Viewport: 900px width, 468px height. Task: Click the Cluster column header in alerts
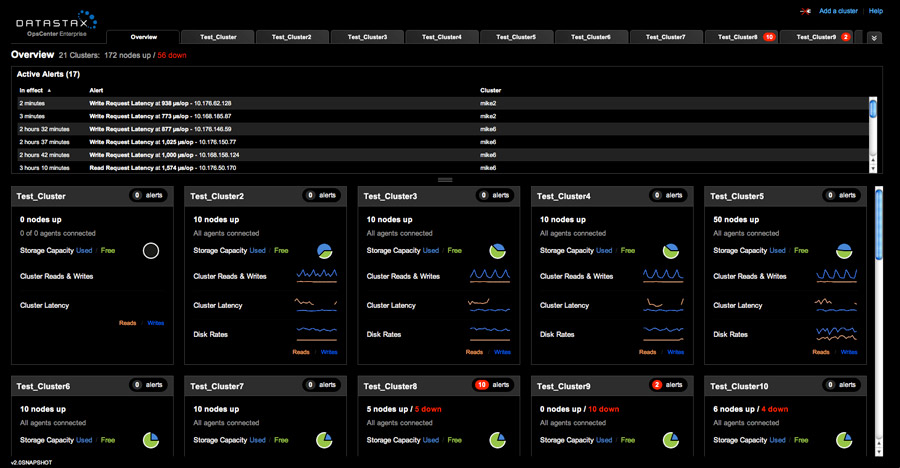click(490, 90)
